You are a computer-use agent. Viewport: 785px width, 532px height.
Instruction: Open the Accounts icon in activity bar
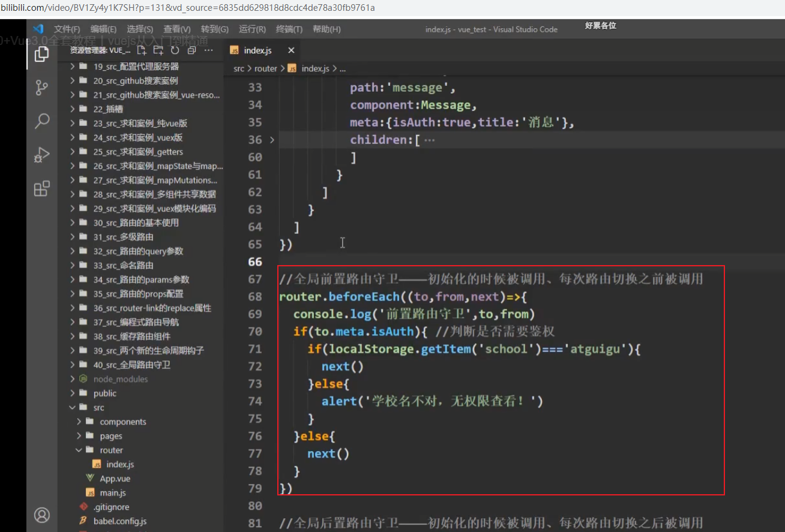[41, 515]
